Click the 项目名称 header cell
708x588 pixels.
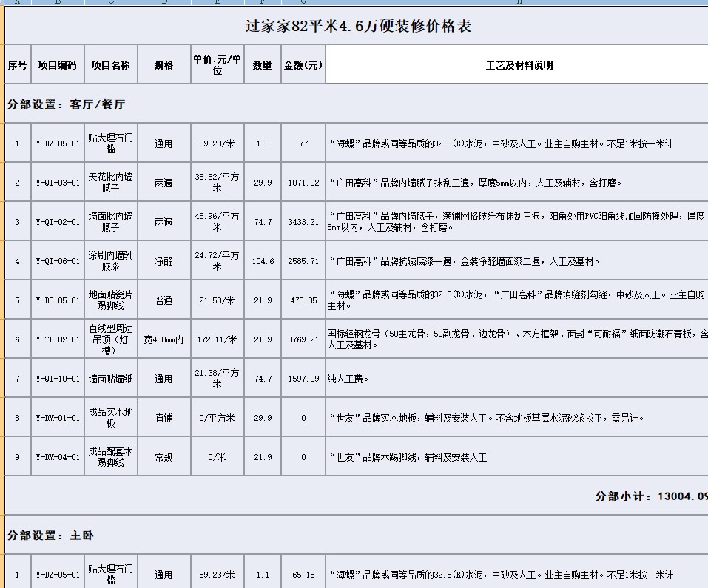(x=111, y=64)
